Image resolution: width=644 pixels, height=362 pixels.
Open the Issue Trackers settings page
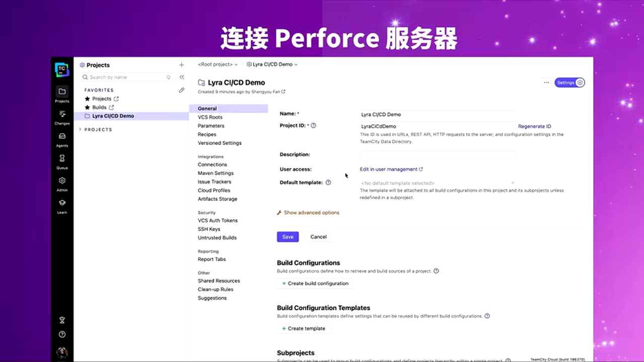[x=214, y=182]
